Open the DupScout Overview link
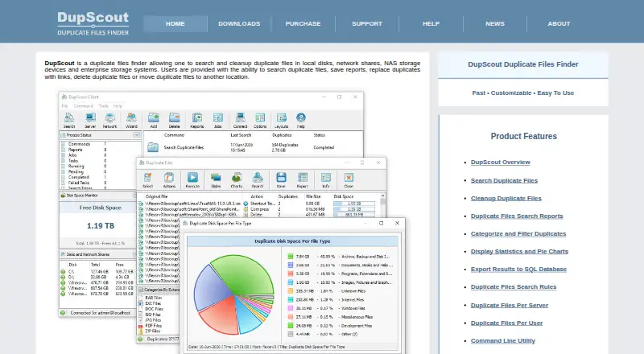The width and height of the screenshot is (644, 354). click(x=500, y=163)
